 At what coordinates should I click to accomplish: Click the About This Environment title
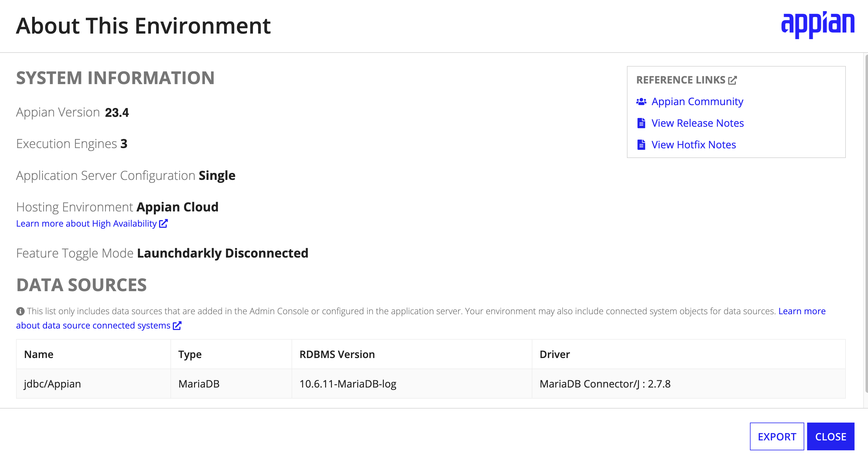point(144,26)
